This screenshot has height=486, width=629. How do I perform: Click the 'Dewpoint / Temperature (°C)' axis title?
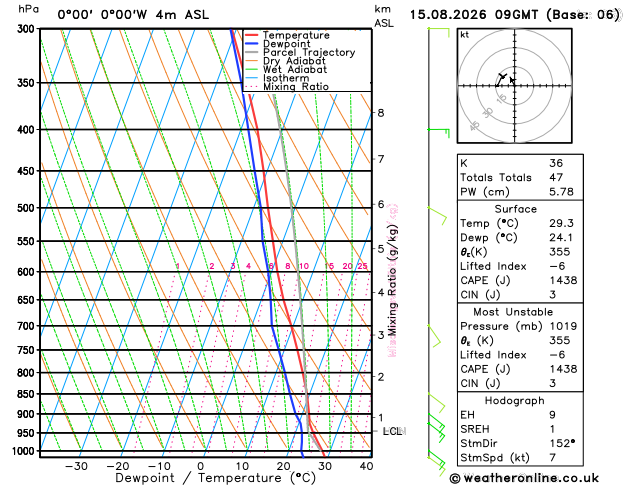coord(215,478)
